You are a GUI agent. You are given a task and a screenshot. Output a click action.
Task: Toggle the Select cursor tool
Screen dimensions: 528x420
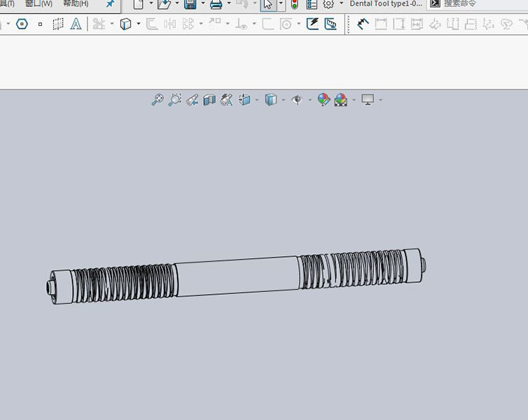pos(268,4)
